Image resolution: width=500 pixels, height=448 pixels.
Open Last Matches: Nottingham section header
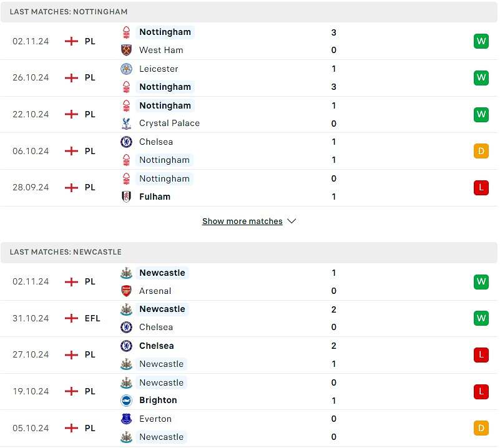[69, 12]
